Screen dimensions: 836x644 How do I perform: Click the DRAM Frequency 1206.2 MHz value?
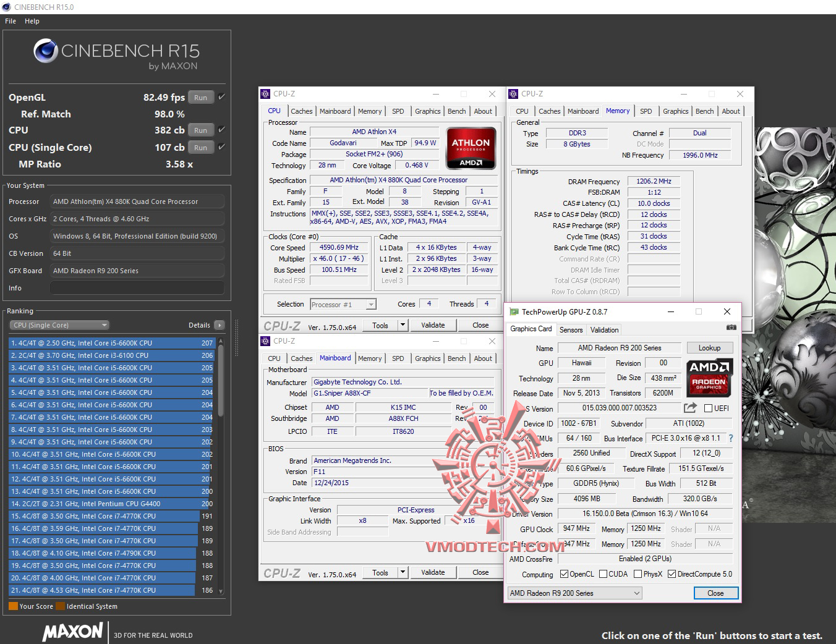(x=654, y=181)
